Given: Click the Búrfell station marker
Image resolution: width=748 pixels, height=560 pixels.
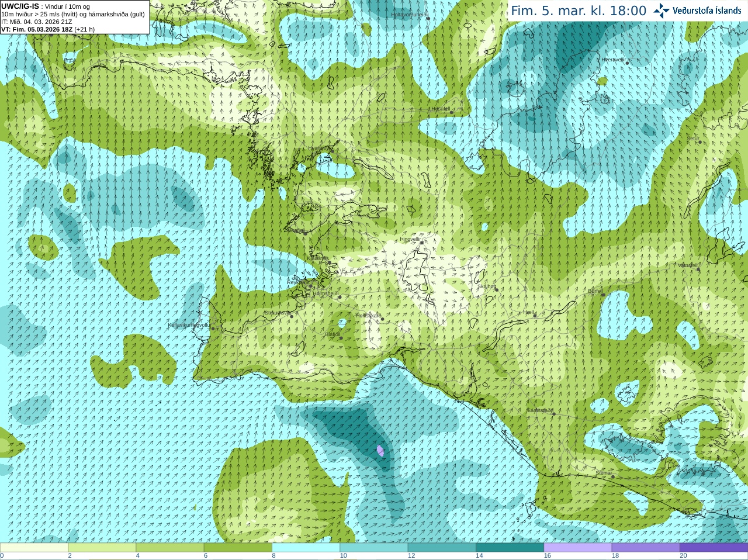Looking at the screenshot, I should click(602, 293).
